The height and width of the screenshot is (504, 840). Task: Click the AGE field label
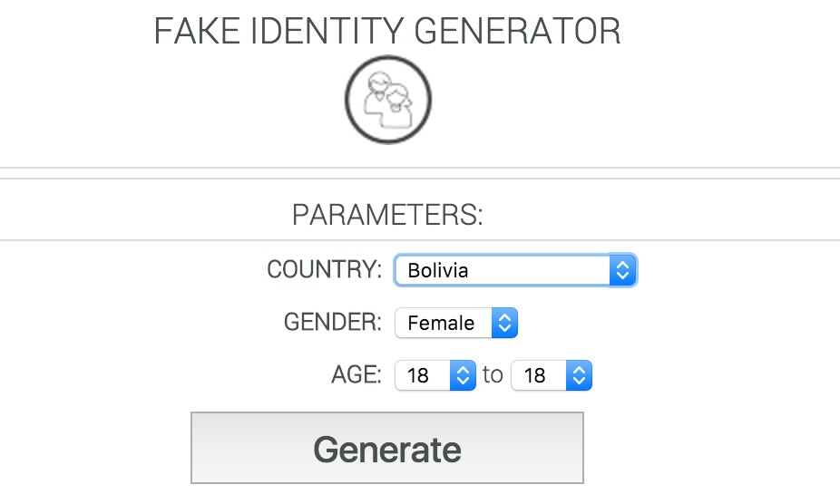click(357, 375)
